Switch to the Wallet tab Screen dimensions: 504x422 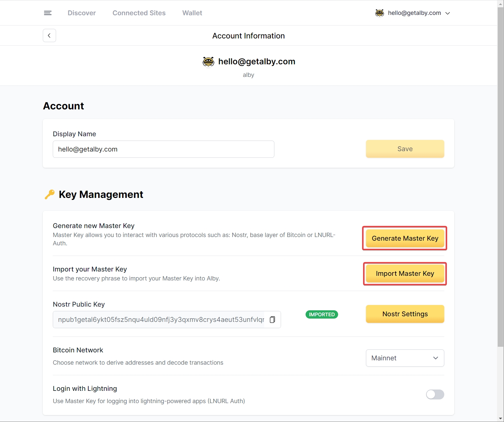pyautogui.click(x=192, y=13)
